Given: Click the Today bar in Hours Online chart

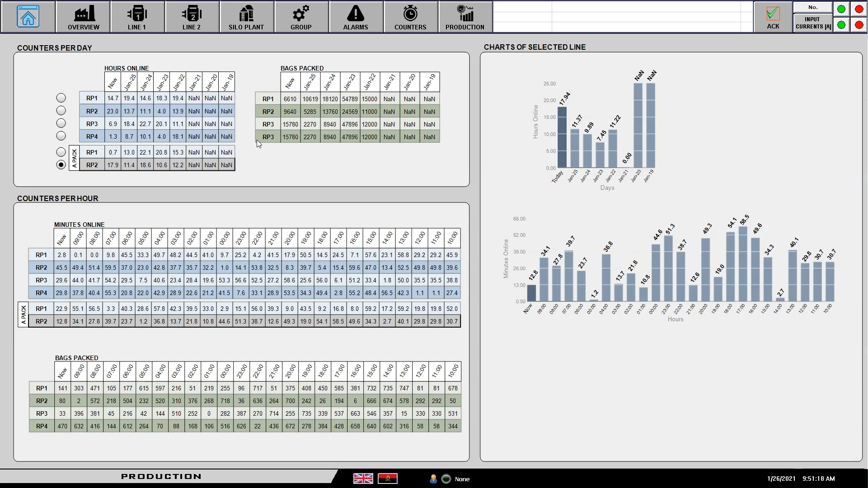Looking at the screenshot, I should coord(562,137).
